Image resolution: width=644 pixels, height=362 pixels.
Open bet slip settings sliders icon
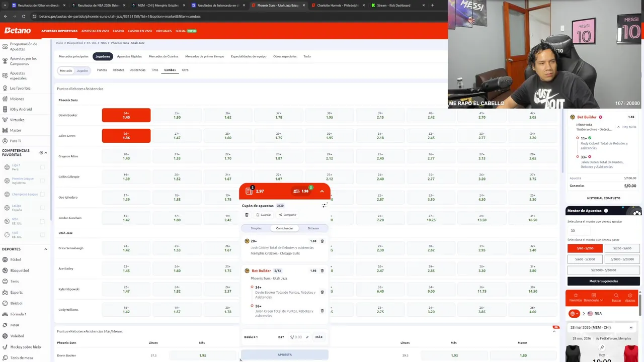click(x=324, y=206)
